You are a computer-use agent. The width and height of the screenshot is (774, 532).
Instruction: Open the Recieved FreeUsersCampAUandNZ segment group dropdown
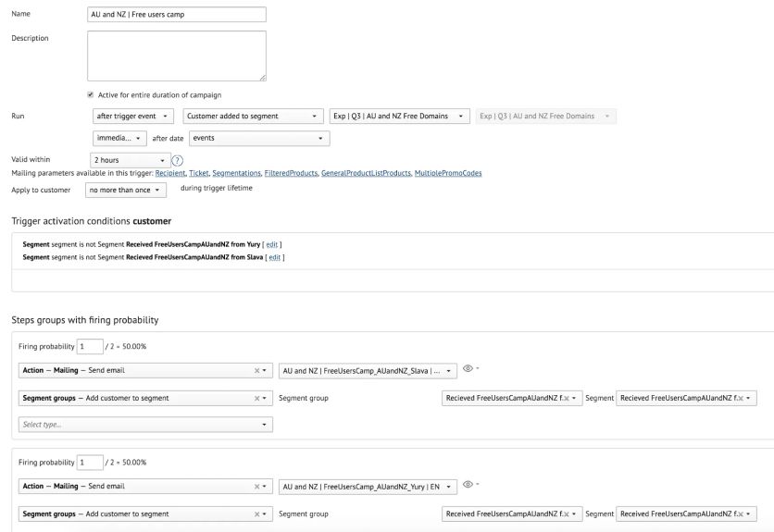pyautogui.click(x=512, y=398)
